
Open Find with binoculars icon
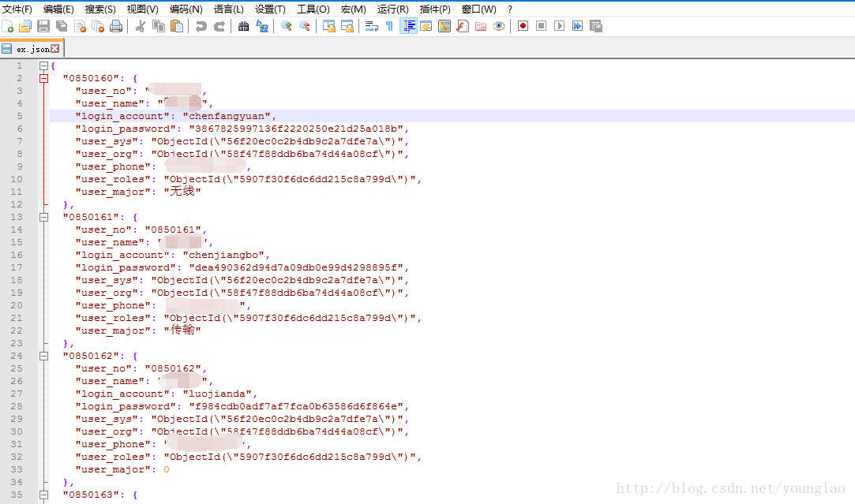point(244,26)
